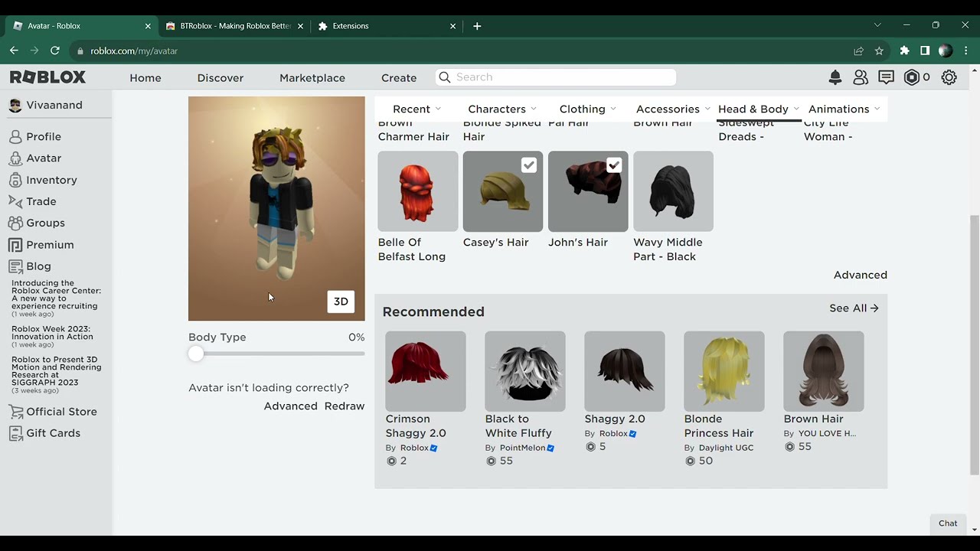Reload the page with the refresh icon
Image resolution: width=980 pixels, height=551 pixels.
coord(54,51)
